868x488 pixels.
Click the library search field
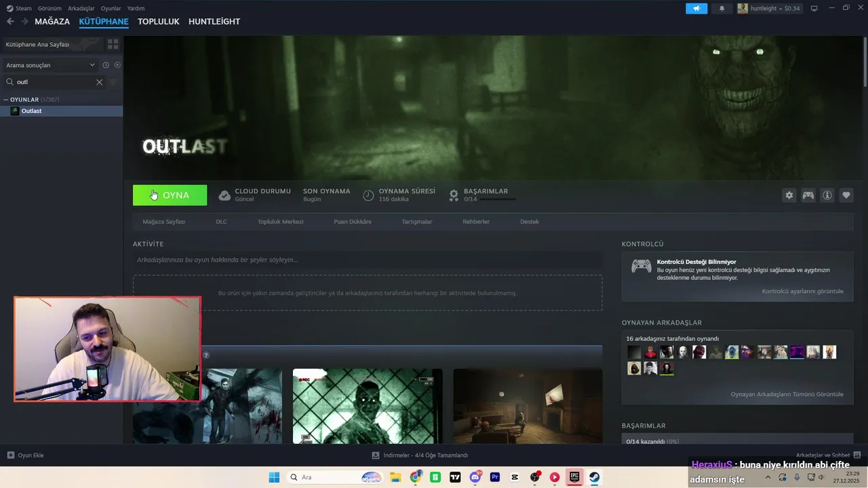[54, 82]
